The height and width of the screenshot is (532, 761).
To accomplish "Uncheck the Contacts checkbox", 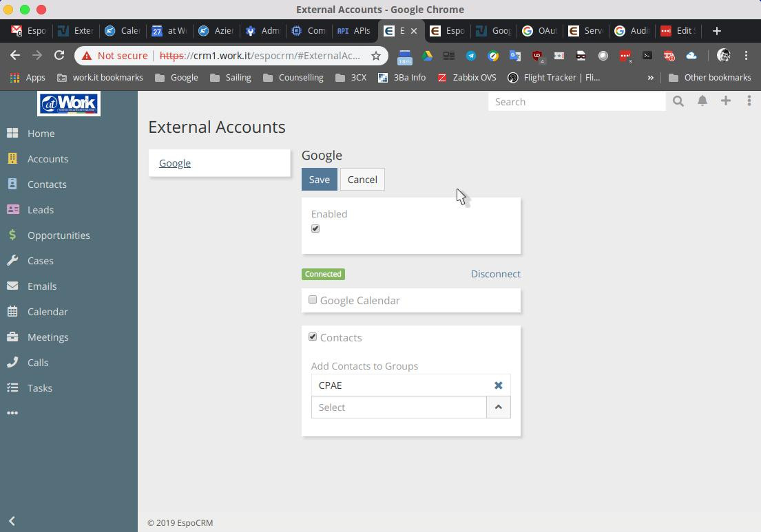I will [313, 337].
